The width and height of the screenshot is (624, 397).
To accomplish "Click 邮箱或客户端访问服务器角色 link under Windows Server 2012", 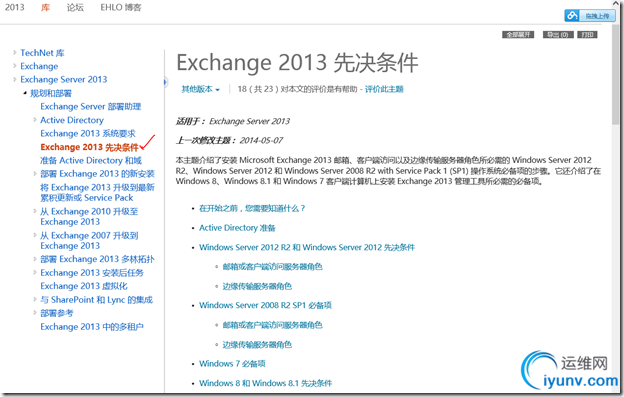I will pyautogui.click(x=272, y=267).
